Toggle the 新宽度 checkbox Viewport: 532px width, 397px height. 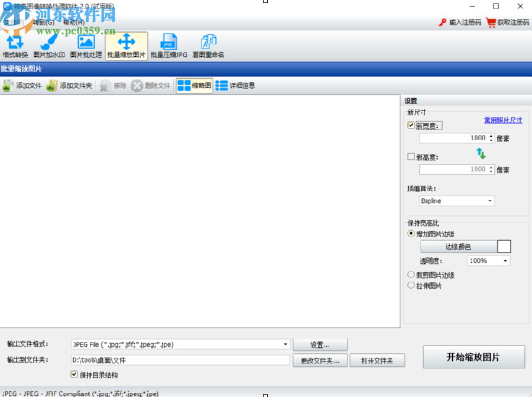(411, 125)
